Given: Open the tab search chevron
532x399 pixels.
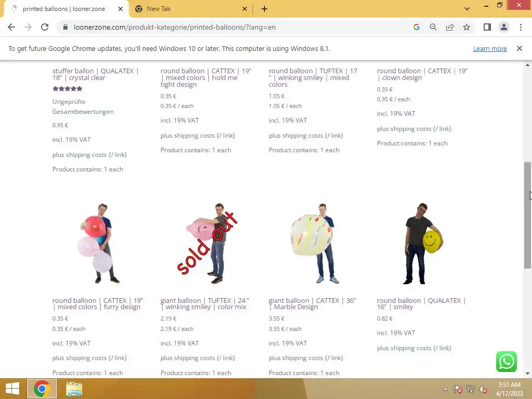Looking at the screenshot, I should pyautogui.click(x=467, y=9).
